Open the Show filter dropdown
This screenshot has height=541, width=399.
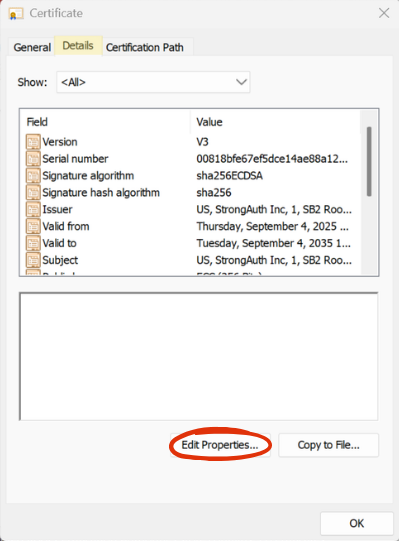coord(153,82)
